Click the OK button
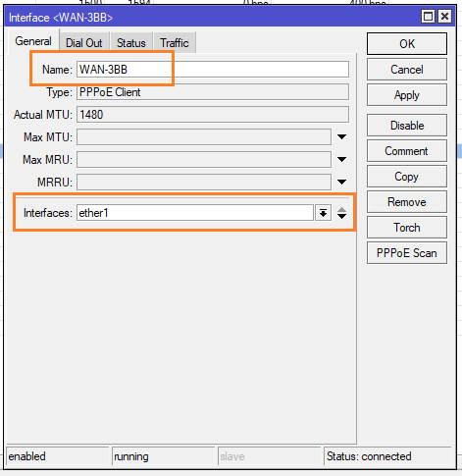Screen dimensions: 462x476 (x=407, y=43)
